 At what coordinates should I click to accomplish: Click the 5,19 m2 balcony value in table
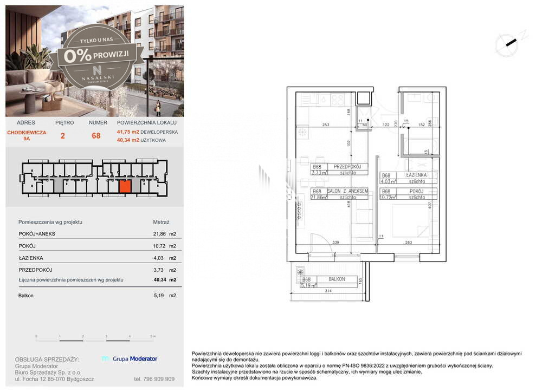pos(165,296)
